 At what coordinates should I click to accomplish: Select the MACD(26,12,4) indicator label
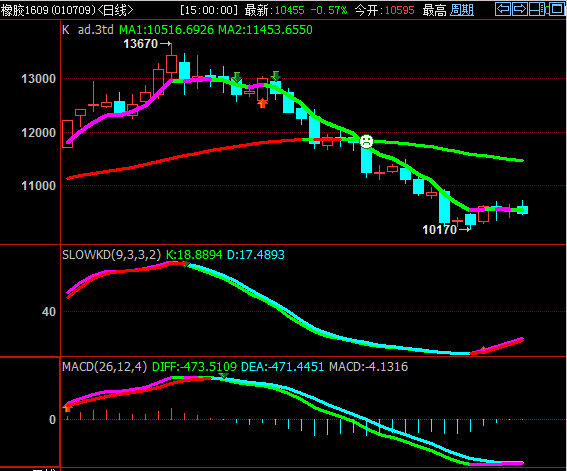click(105, 367)
